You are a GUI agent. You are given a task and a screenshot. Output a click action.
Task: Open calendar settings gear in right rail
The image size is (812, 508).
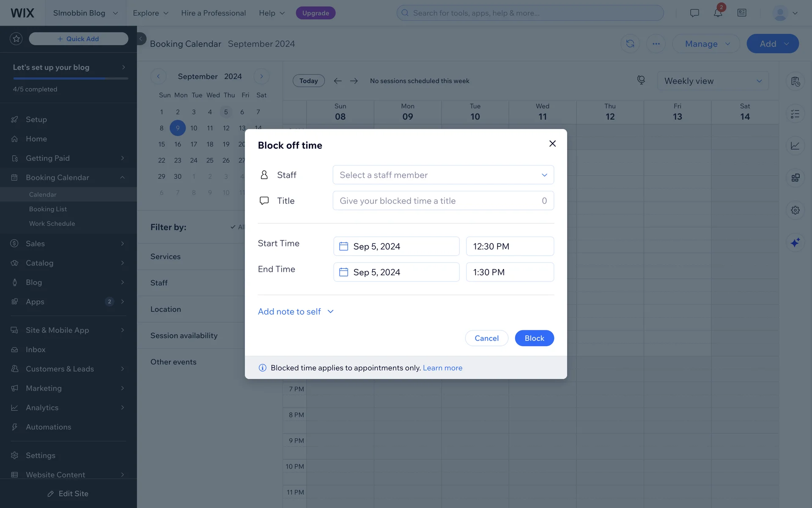795,210
